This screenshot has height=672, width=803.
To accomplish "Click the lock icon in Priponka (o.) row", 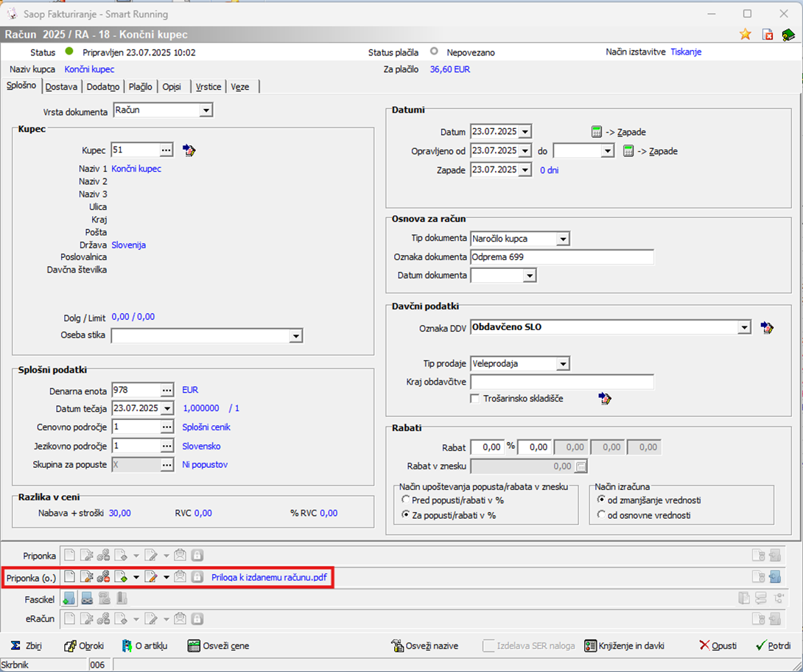I will point(197,577).
